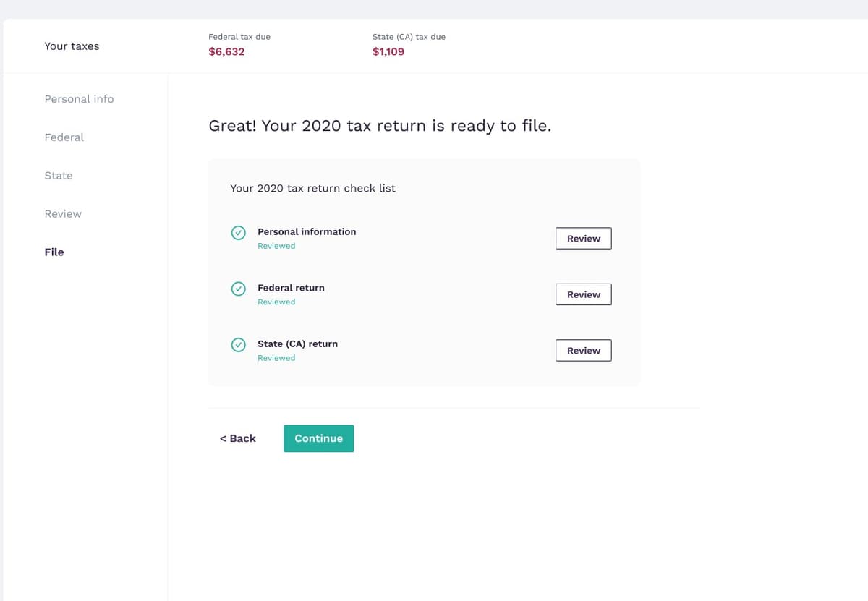Click Your taxes in the header
This screenshot has height=601, width=868.
[x=72, y=46]
